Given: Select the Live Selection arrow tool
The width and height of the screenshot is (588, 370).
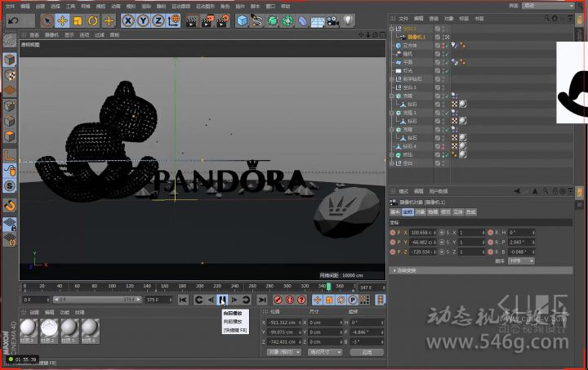Looking at the screenshot, I should [x=47, y=20].
